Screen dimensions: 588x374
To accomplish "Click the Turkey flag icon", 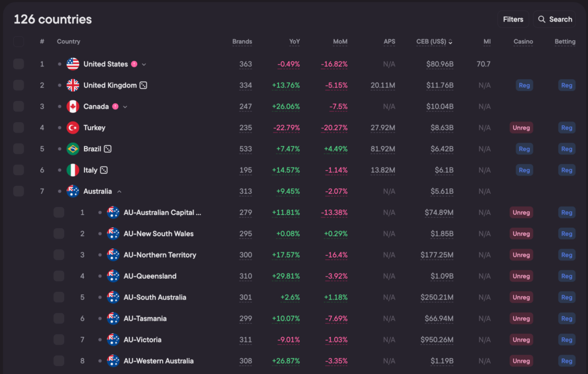I will [x=73, y=128].
